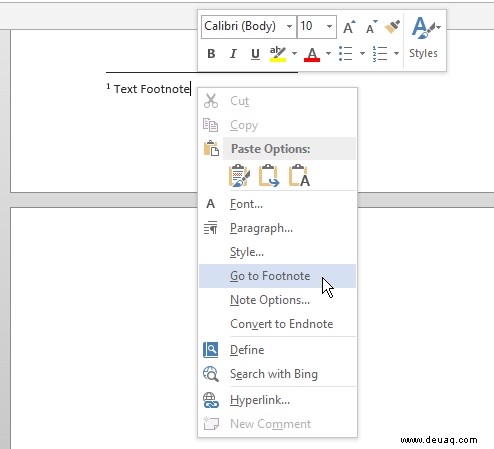
Task: Apply yellow text highlight color
Action: 278,54
